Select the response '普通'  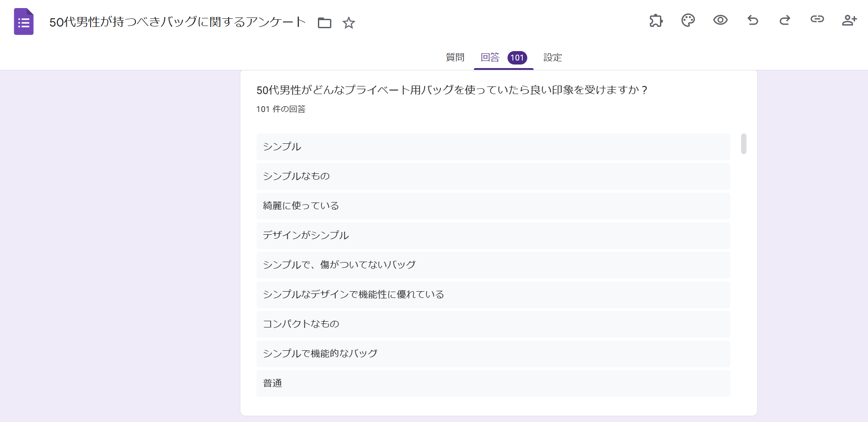pyautogui.click(x=493, y=383)
